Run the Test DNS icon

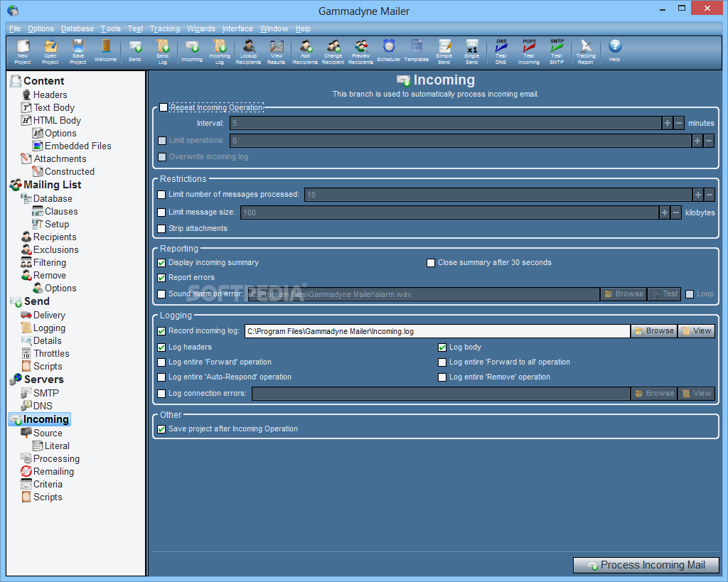501,51
